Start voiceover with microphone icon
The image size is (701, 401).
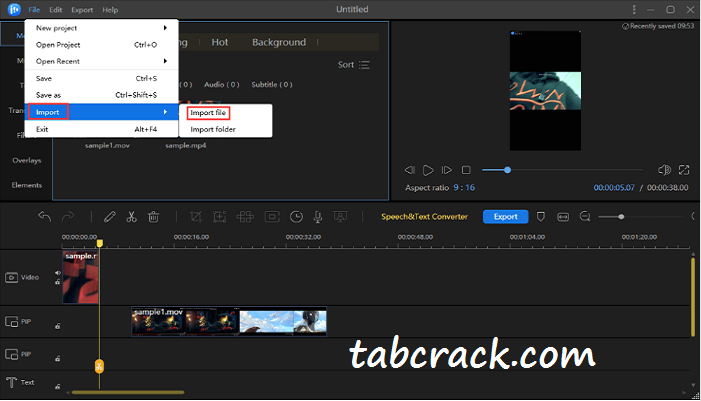(x=318, y=217)
